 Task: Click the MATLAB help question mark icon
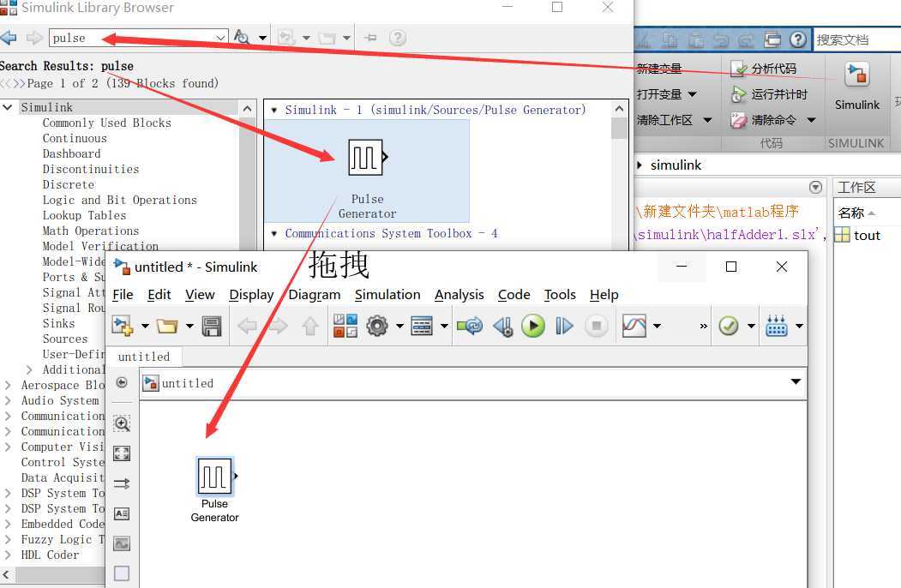(x=798, y=39)
